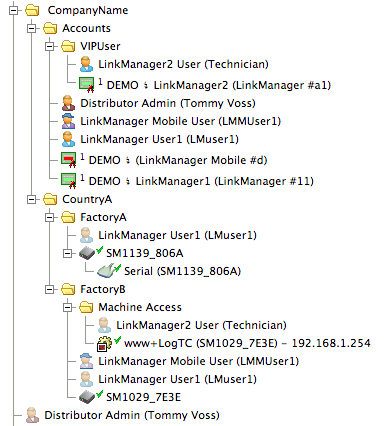391x426 pixels.
Task: Click the LinkManager #11 license icon
Action: pyautogui.click(x=69, y=180)
